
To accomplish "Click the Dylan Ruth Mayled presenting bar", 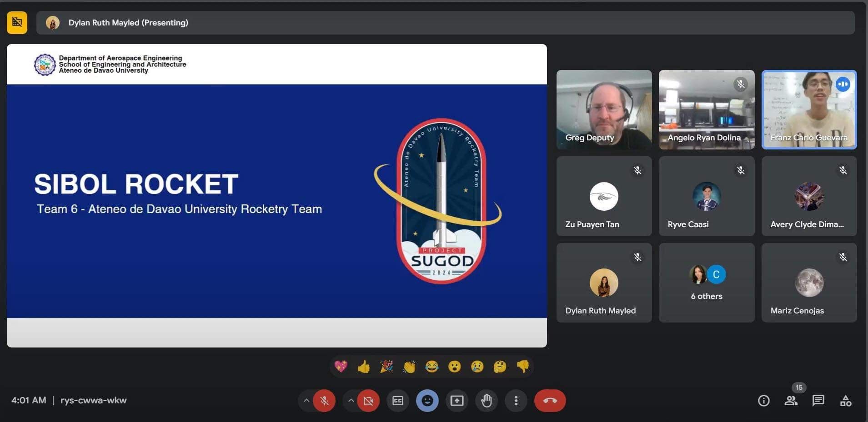I will point(445,23).
